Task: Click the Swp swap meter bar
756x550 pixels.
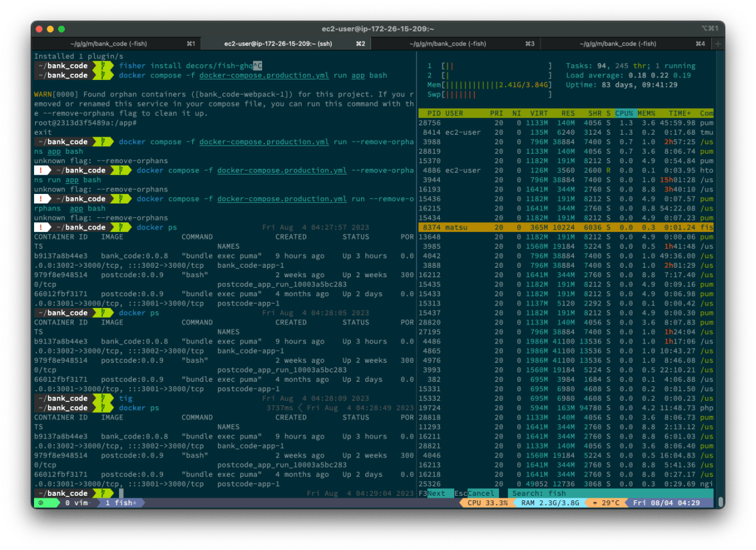Action: point(490,95)
